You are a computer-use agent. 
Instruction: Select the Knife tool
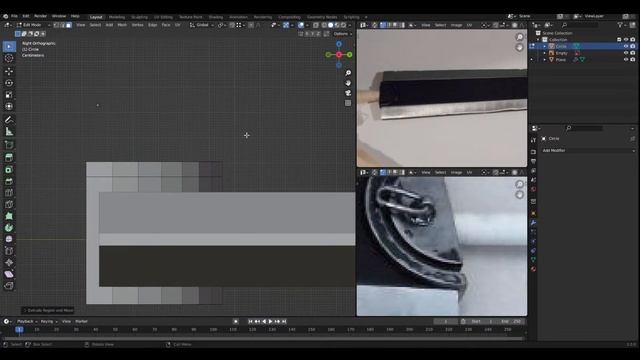pyautogui.click(x=9, y=204)
